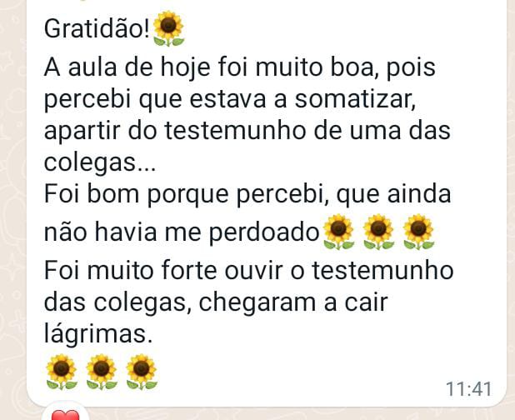
Task: Click the 11:41 message timestamp
Action: click(x=468, y=389)
